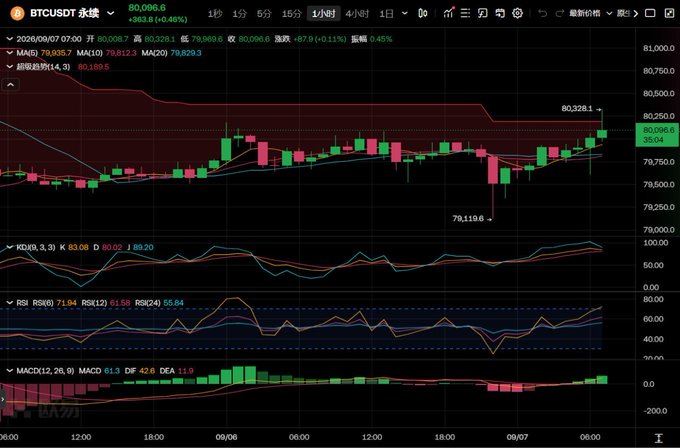
Task: Open chart settings gear icon
Action: [517, 13]
